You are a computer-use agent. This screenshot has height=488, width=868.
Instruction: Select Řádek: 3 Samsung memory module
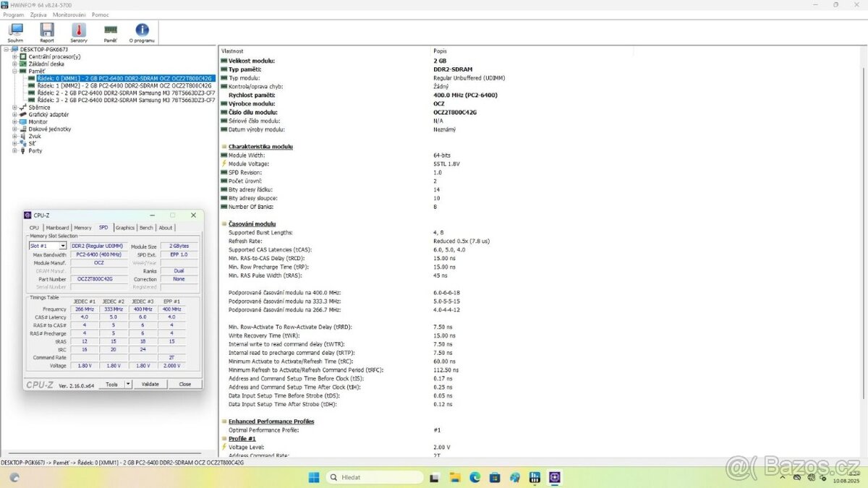point(122,100)
